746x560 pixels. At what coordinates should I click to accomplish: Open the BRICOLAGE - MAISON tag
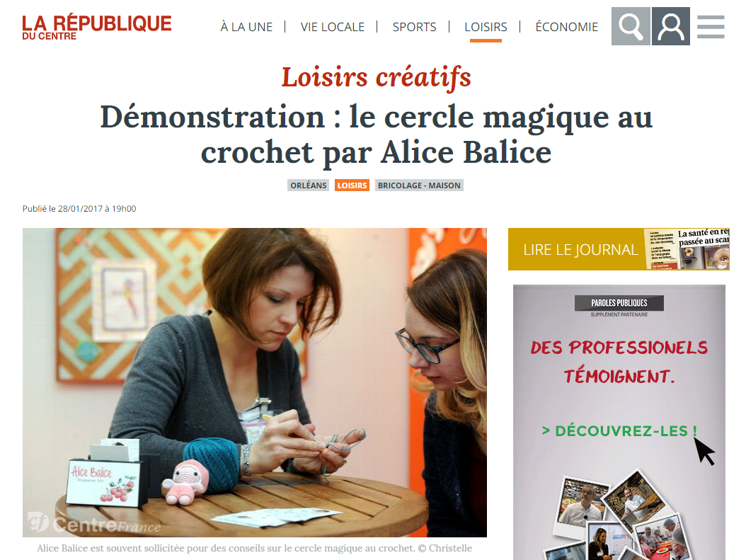coord(419,185)
